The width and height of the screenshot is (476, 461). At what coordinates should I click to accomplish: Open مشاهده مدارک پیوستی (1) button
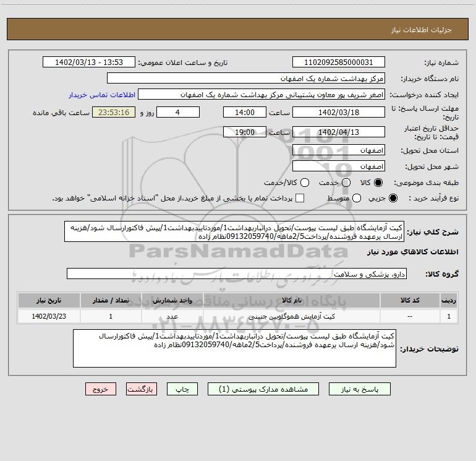pos(263,389)
